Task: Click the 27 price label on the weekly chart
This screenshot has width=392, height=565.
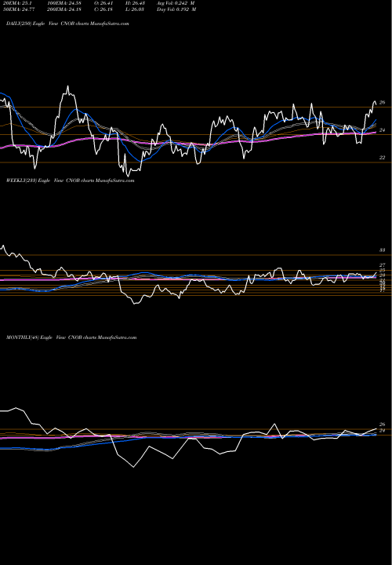Action: click(x=383, y=265)
